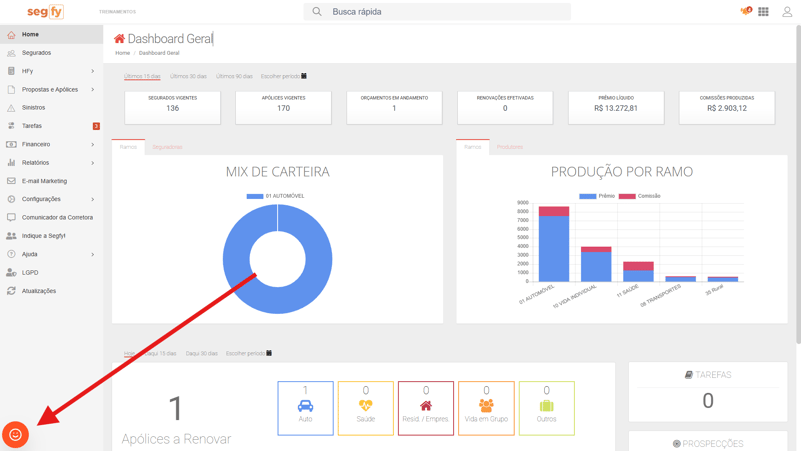Click the notifications megaphone icon
The width and height of the screenshot is (801, 451).
pyautogui.click(x=745, y=12)
